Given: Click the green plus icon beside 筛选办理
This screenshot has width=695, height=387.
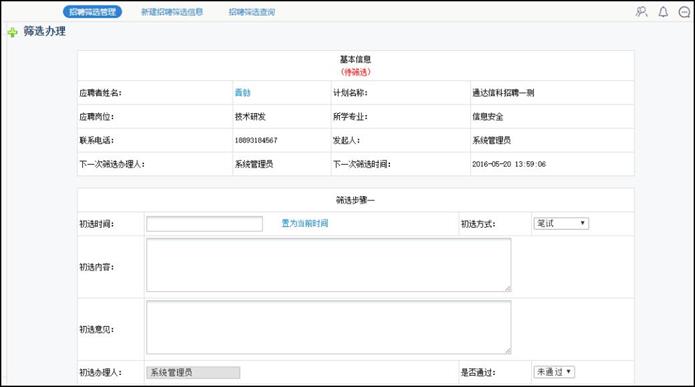Looking at the screenshot, I should tap(12, 32).
